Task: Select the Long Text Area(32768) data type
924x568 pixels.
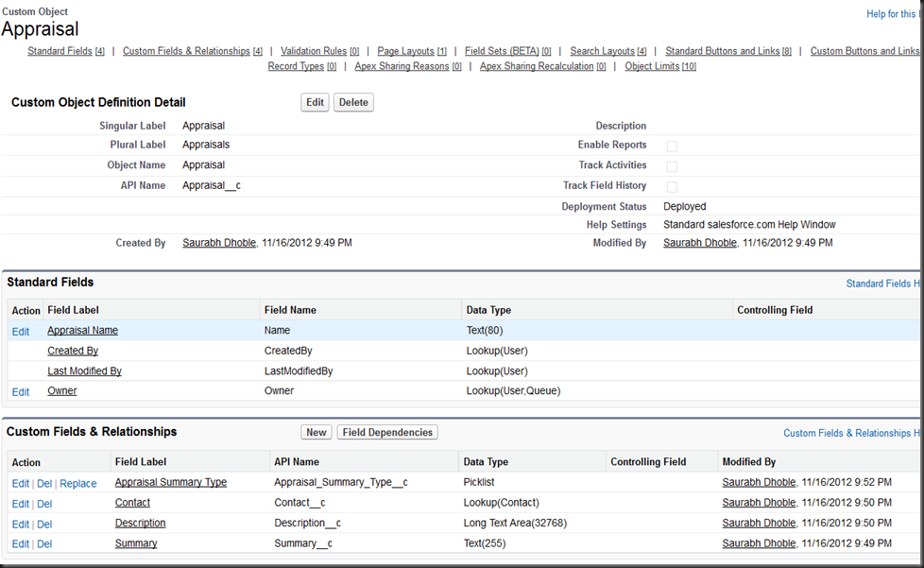Action: tap(515, 524)
